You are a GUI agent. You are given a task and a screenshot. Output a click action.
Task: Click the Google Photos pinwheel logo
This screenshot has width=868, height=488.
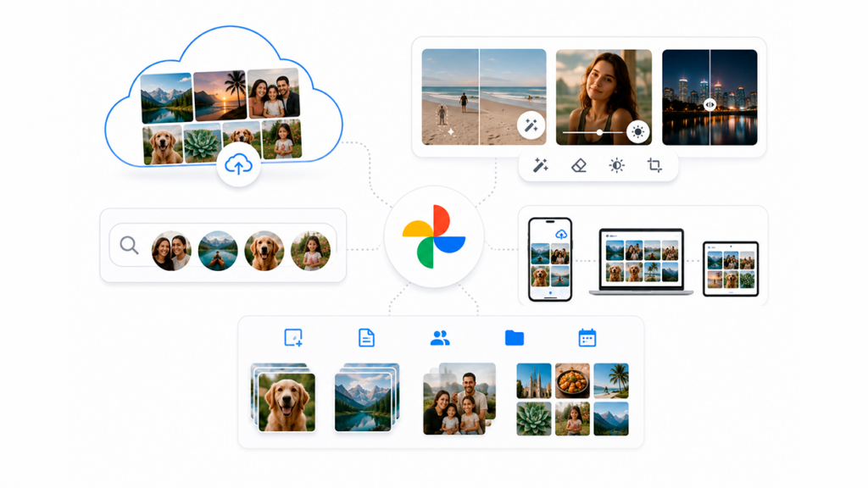(433, 236)
